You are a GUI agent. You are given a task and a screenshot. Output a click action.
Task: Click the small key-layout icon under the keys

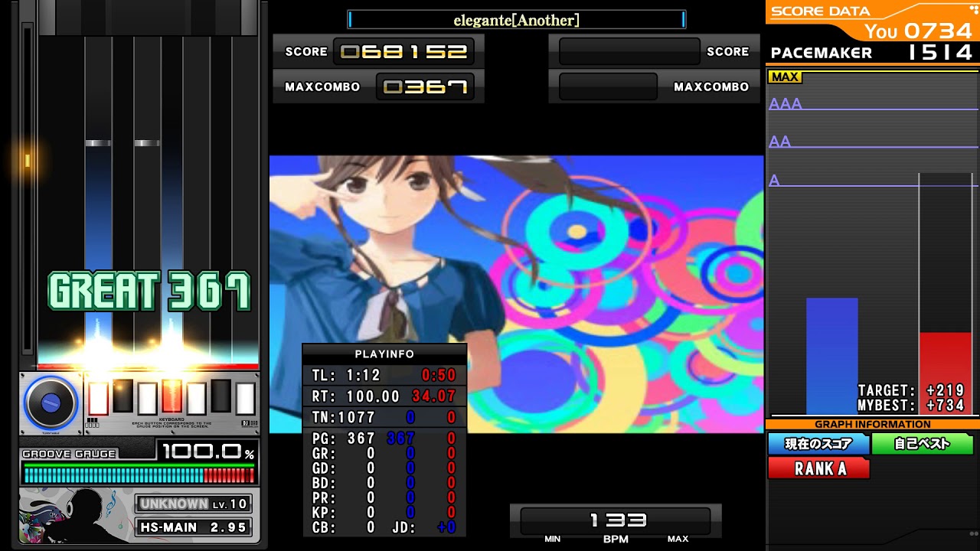pos(93,422)
